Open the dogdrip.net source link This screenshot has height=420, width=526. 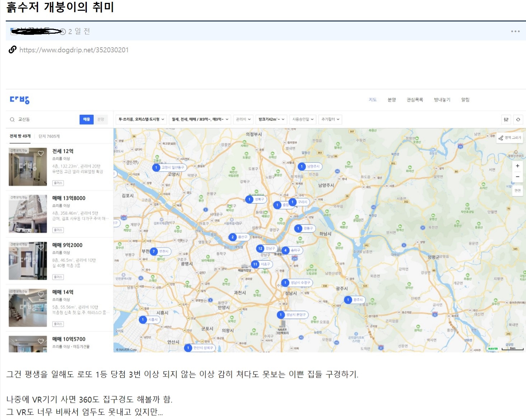[74, 50]
